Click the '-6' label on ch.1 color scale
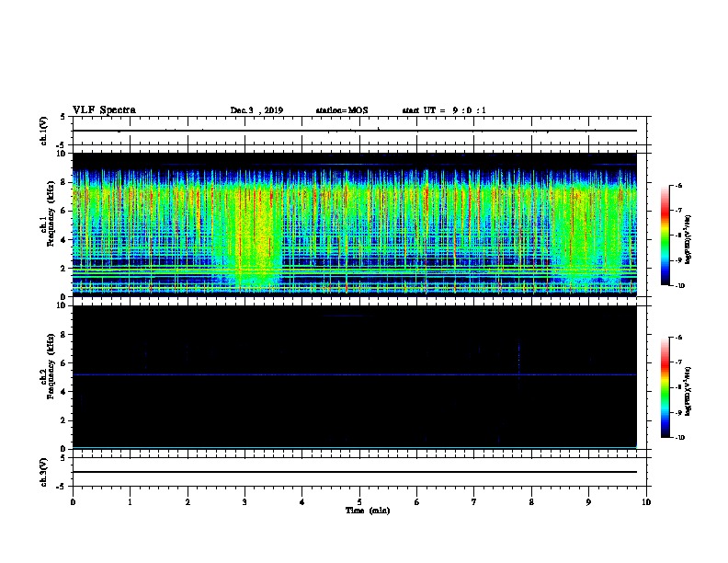The width and height of the screenshot is (728, 563). click(678, 185)
